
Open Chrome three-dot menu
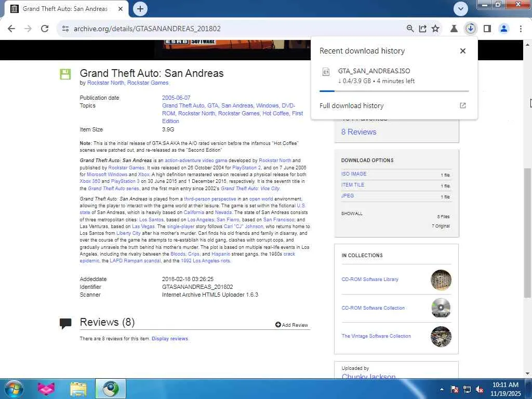coord(521,29)
